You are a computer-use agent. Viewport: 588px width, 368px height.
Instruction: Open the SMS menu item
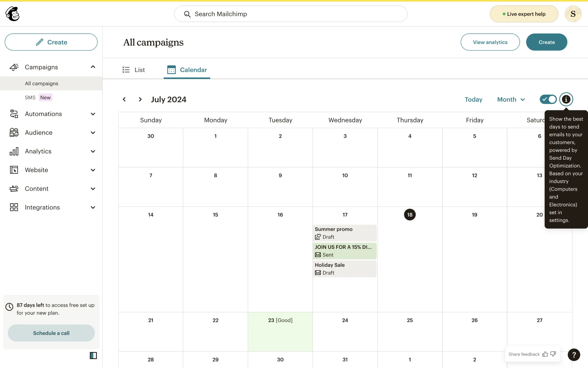click(x=30, y=98)
